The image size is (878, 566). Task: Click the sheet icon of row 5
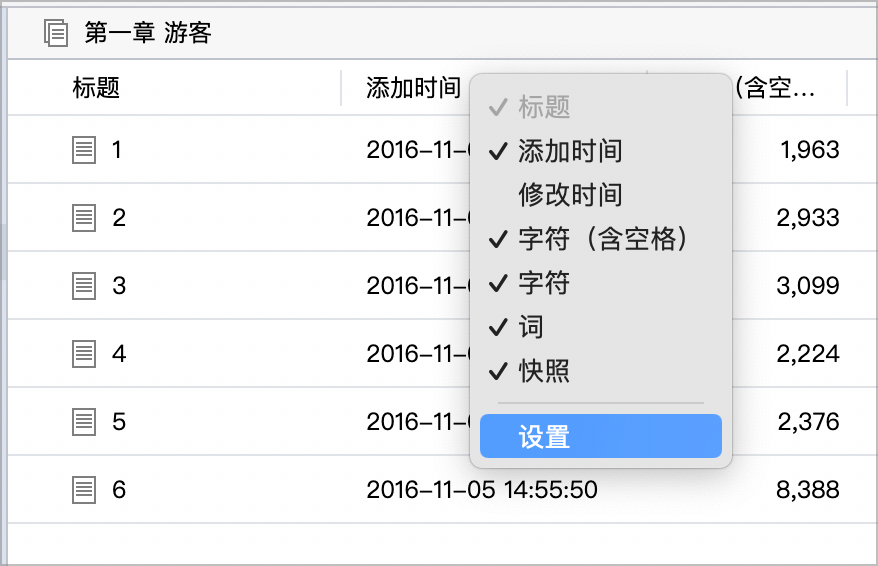pos(84,422)
